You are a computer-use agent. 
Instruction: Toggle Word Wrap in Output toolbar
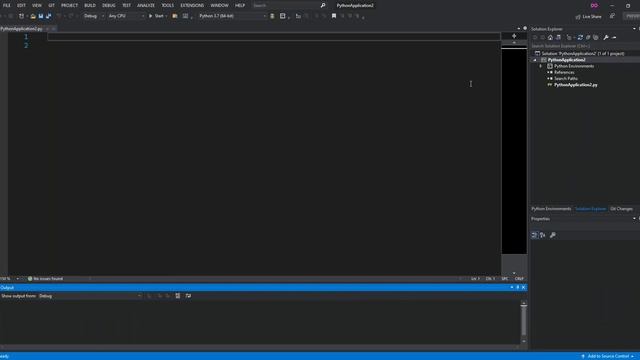point(188,296)
